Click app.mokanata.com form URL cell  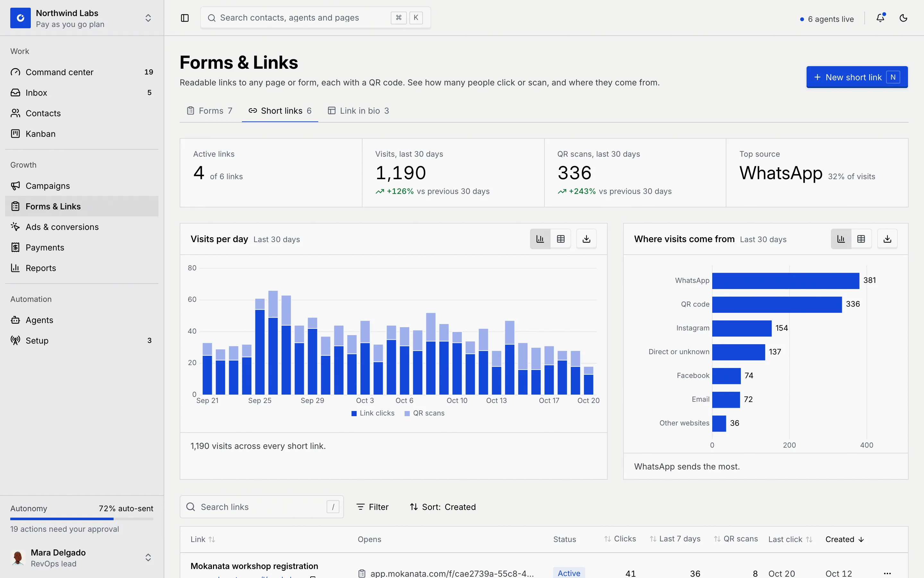click(446, 574)
